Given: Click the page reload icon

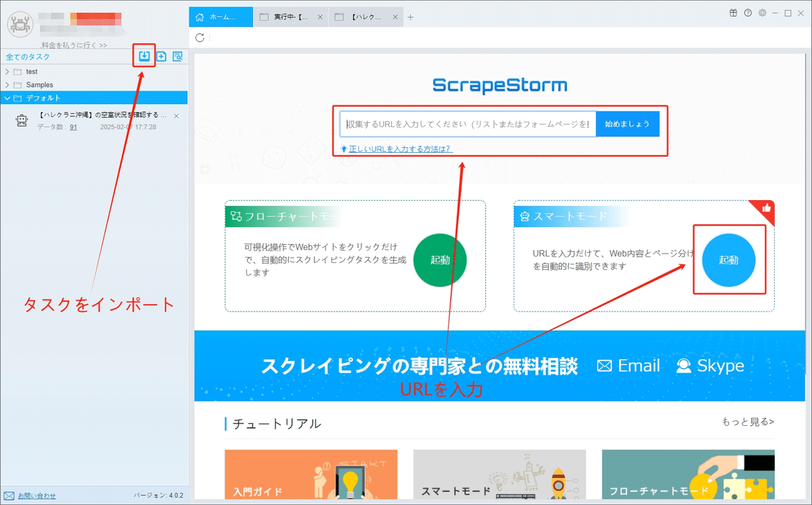Looking at the screenshot, I should click(200, 37).
